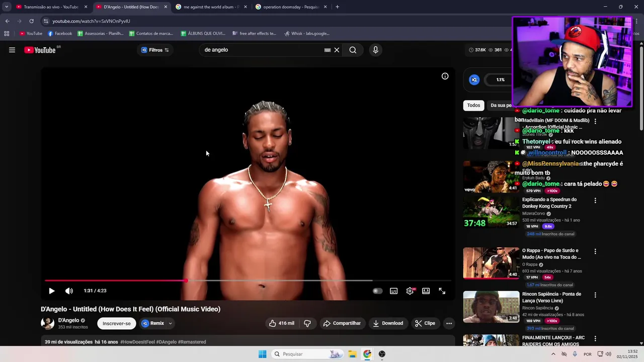Open site information icon in address bar
This screenshot has height=362, width=644.
click(x=46, y=21)
